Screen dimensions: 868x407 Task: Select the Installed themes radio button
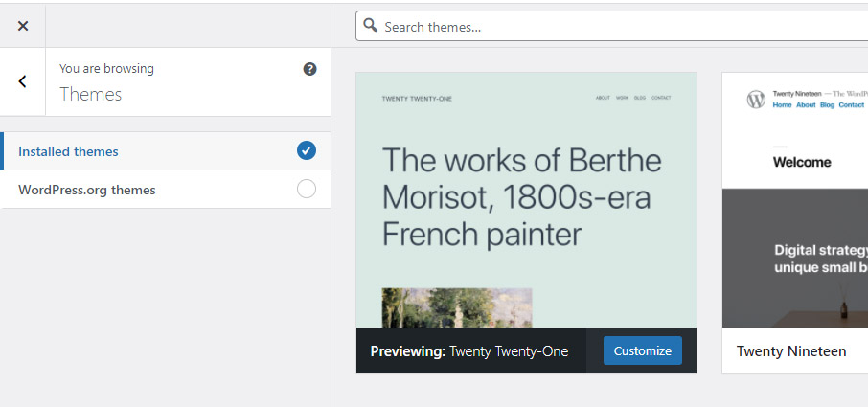tap(307, 150)
